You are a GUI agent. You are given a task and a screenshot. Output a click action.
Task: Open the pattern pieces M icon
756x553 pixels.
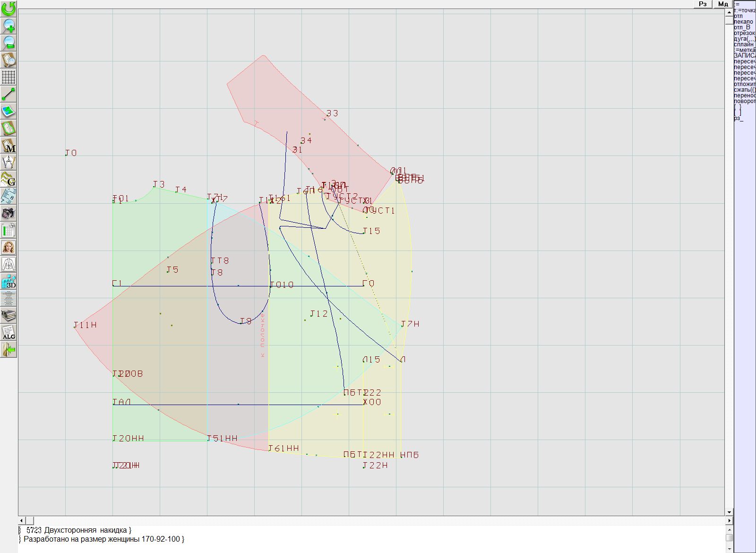click(9, 146)
